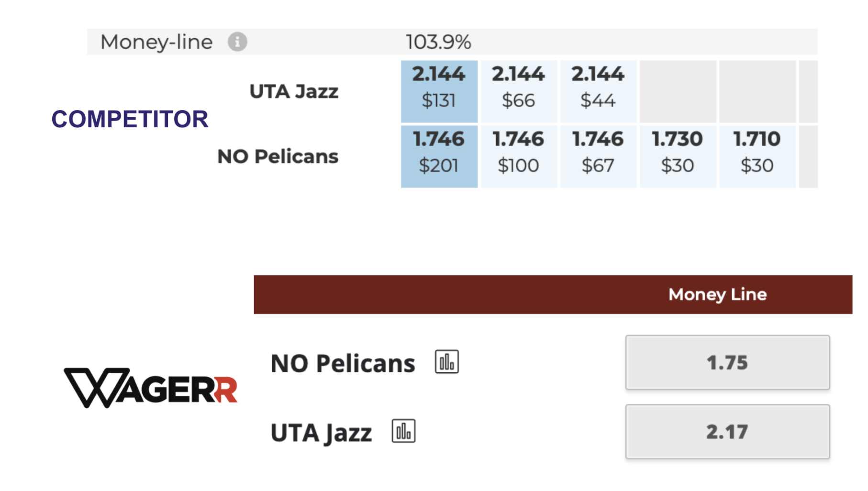Viewport: 868px width, 491px height.
Task: Click NO Pelicans 1.746 odds with $67
Action: pos(598,156)
